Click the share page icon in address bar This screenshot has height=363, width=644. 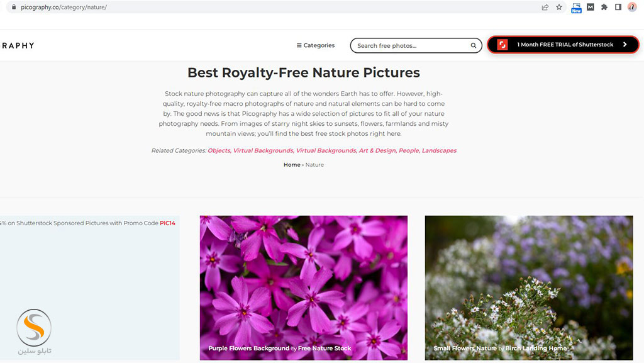click(545, 8)
